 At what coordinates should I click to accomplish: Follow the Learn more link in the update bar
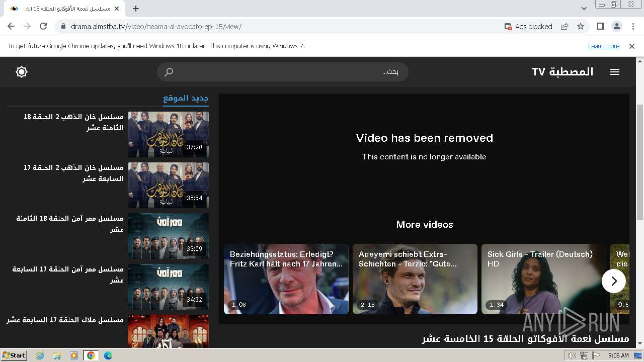click(x=604, y=46)
